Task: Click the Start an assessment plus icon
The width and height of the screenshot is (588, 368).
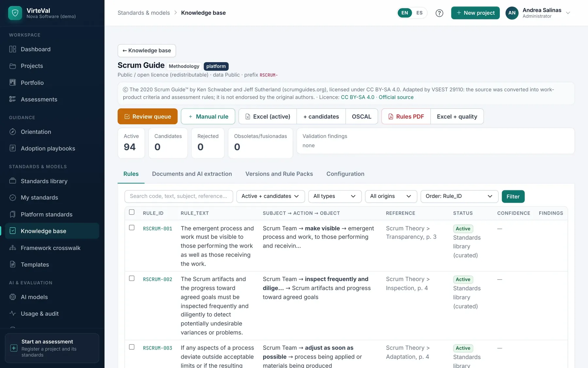Action: coord(14,348)
